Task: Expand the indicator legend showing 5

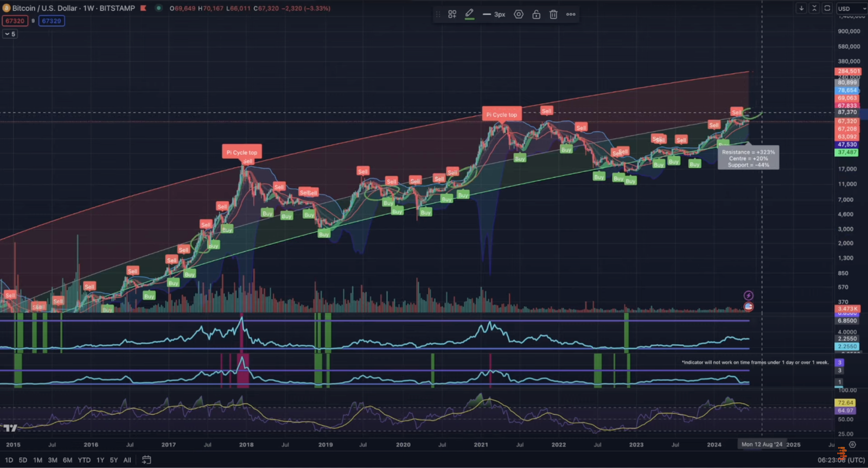Action: [x=10, y=34]
